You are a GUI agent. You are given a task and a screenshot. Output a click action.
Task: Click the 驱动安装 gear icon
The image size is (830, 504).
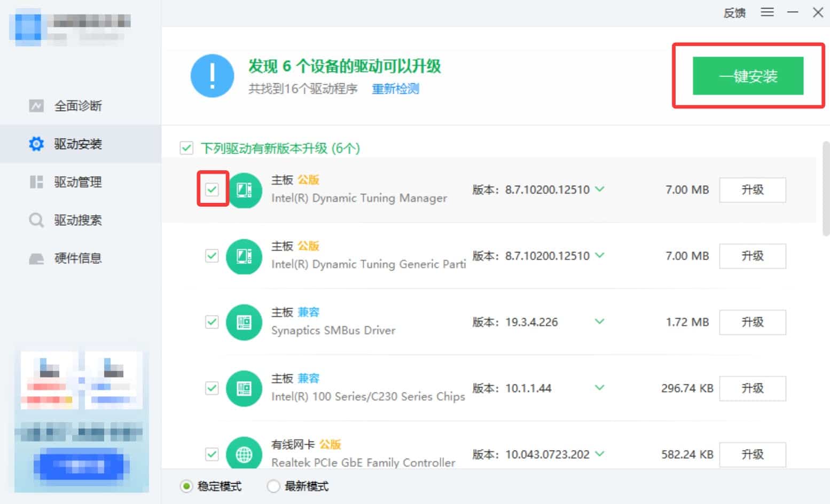[36, 144]
